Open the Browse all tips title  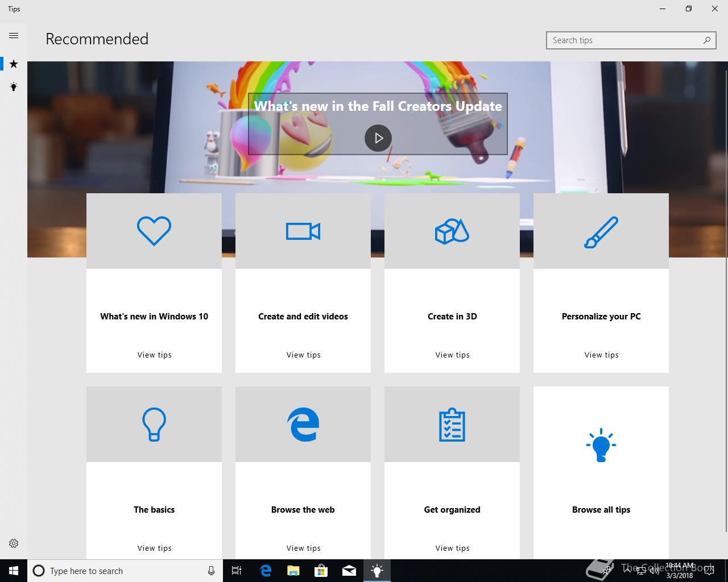click(601, 510)
